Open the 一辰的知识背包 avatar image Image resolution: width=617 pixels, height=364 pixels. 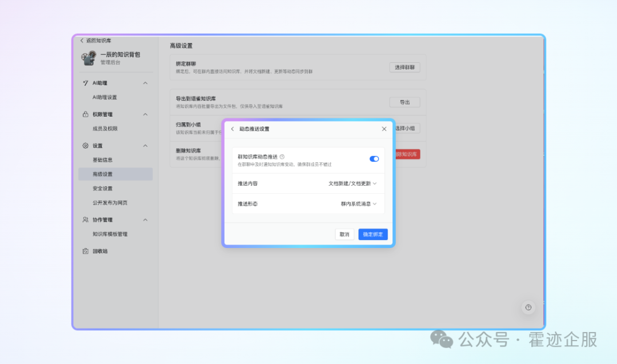point(89,58)
